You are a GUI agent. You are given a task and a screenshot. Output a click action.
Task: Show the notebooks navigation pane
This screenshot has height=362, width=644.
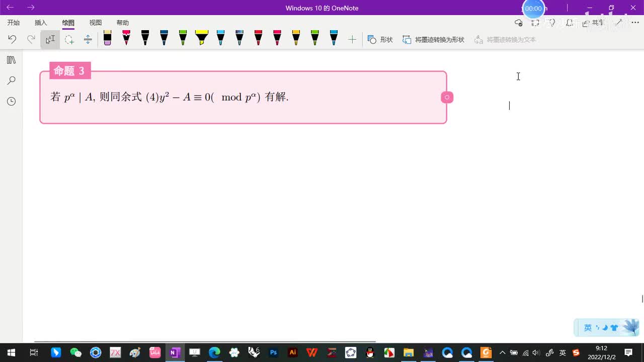12,60
